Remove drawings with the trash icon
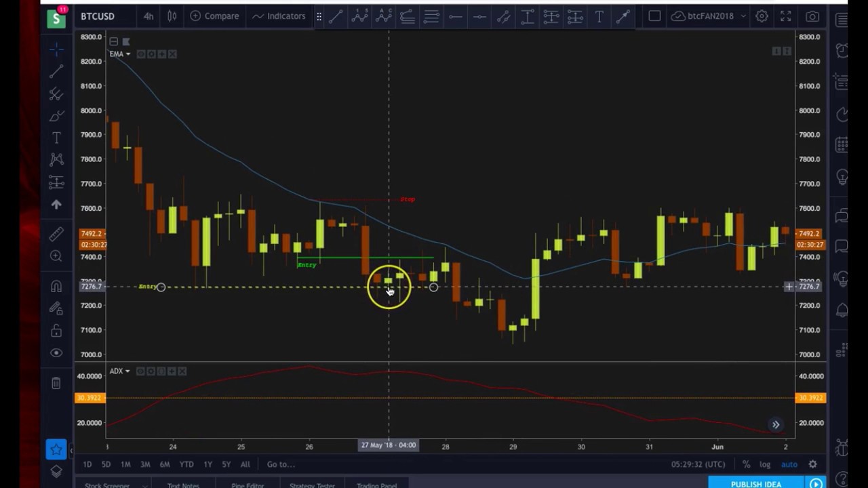This screenshot has height=488, width=868. click(x=56, y=383)
